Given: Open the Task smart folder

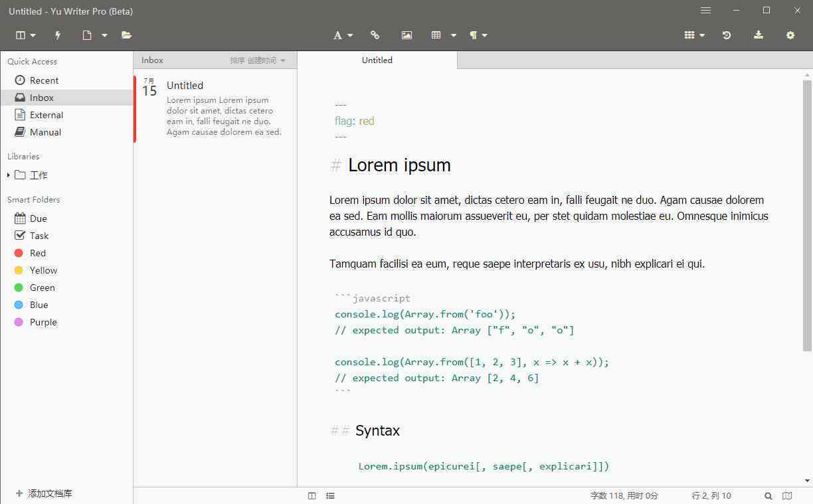Looking at the screenshot, I should pyautogui.click(x=66, y=236).
